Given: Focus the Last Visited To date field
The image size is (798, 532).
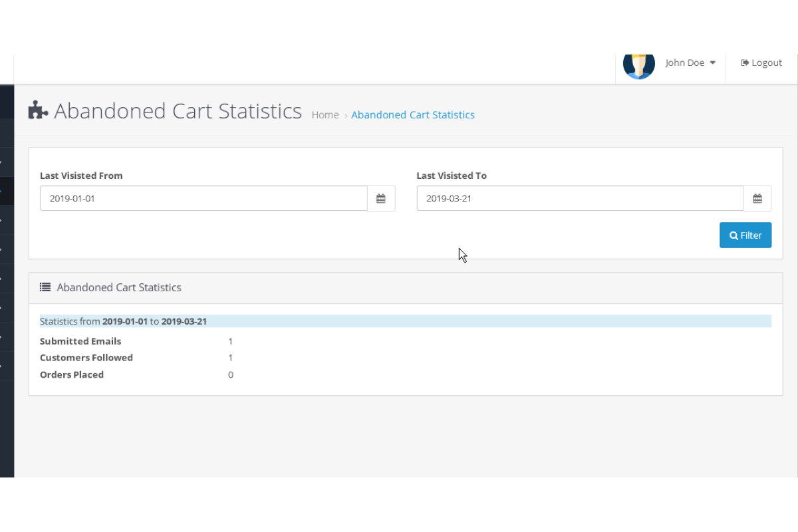Looking at the screenshot, I should tap(580, 199).
